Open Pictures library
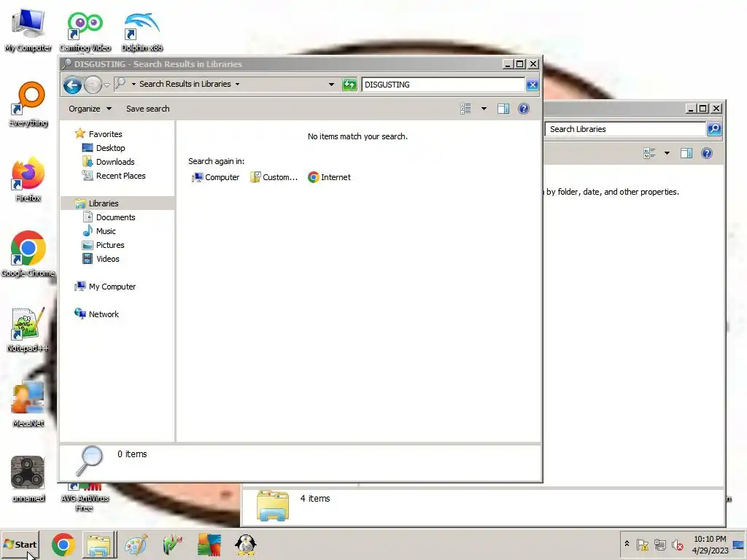Viewport: 747px width, 560px height. click(x=110, y=245)
